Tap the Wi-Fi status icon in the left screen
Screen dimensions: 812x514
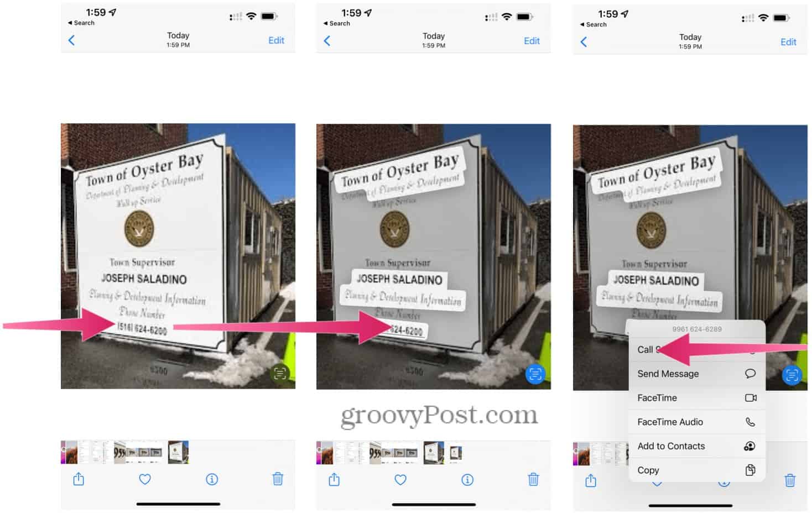point(251,16)
